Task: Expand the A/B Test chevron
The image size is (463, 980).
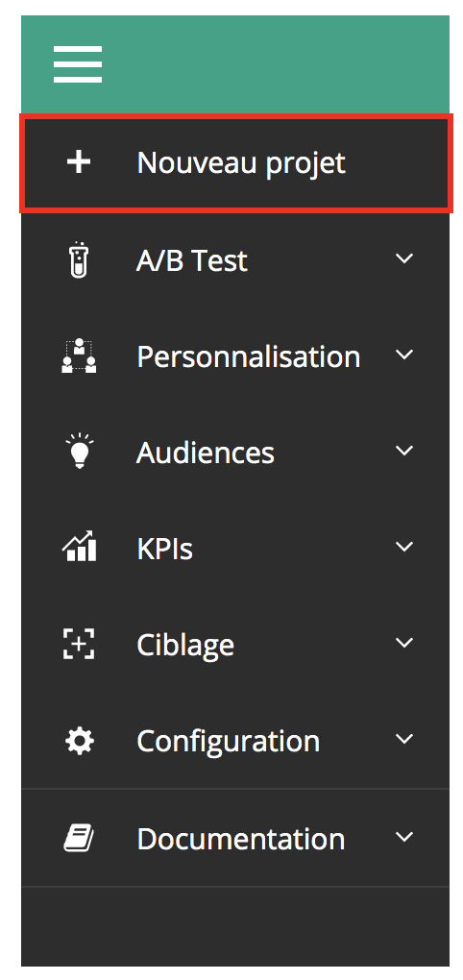Action: coord(404,258)
